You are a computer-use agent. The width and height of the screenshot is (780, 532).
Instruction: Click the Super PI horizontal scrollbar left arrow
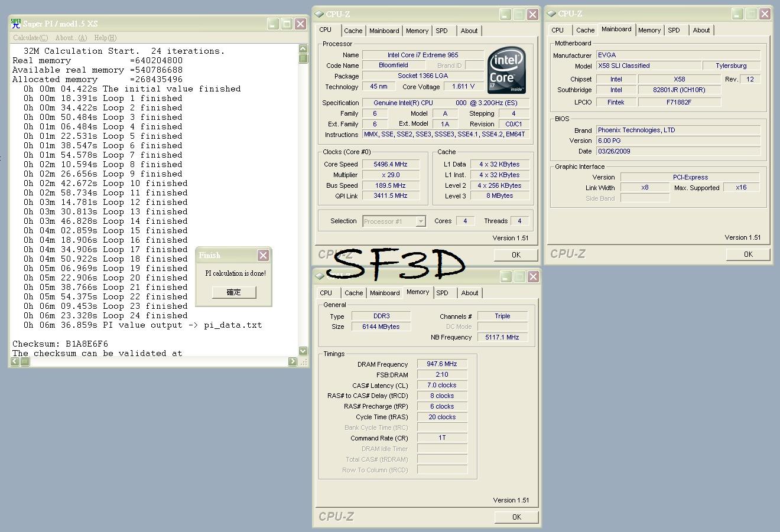(16, 361)
